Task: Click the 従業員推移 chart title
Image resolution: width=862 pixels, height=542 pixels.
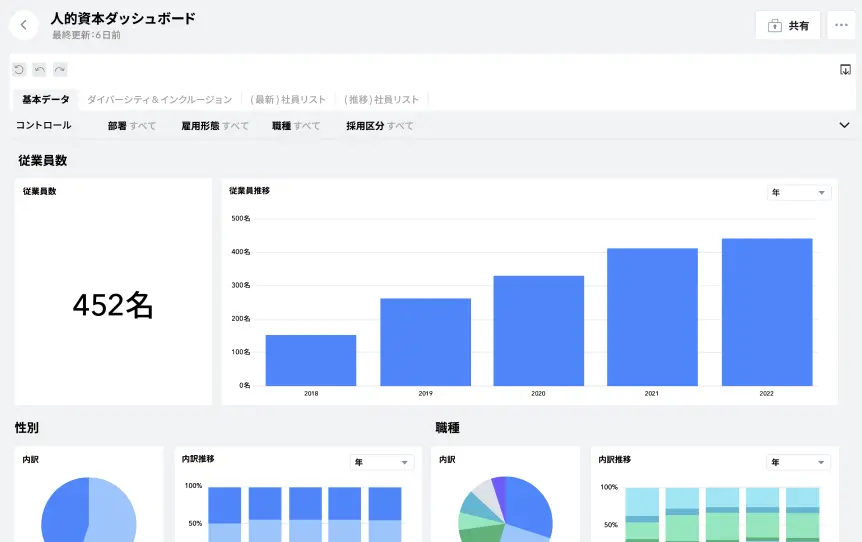Action: pos(249,191)
